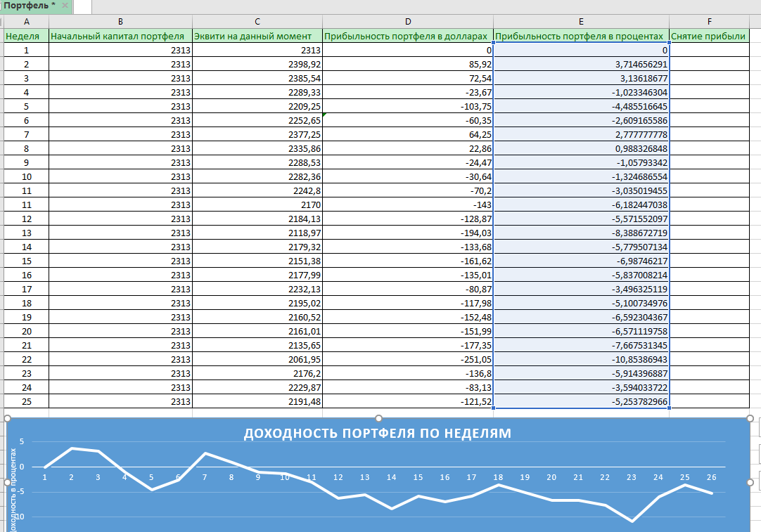Select column F header
This screenshot has height=532, width=761.
(x=709, y=22)
